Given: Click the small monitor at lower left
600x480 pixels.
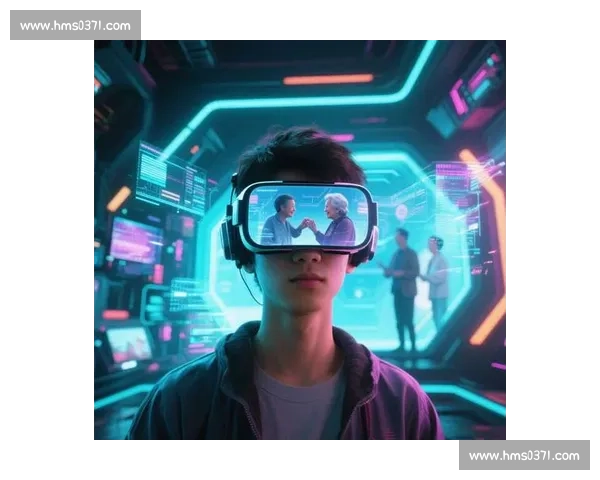Looking at the screenshot, I should 129,343.
